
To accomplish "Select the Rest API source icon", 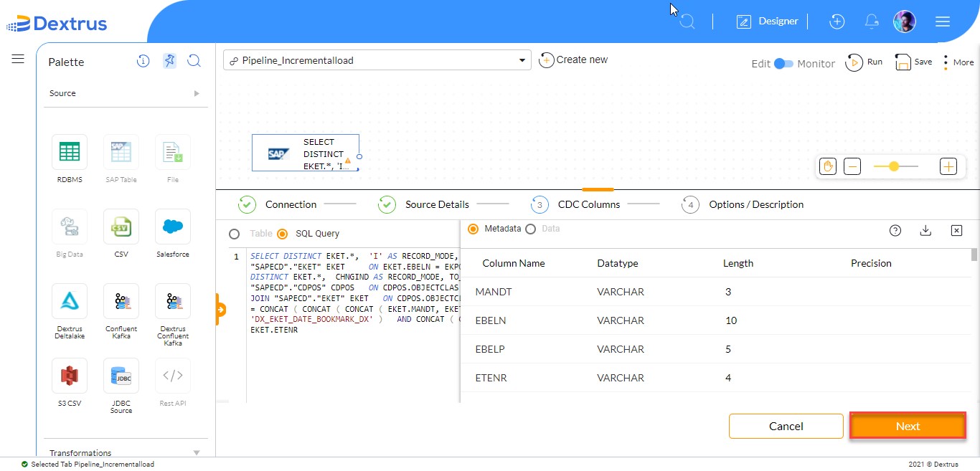I will pyautogui.click(x=173, y=376).
